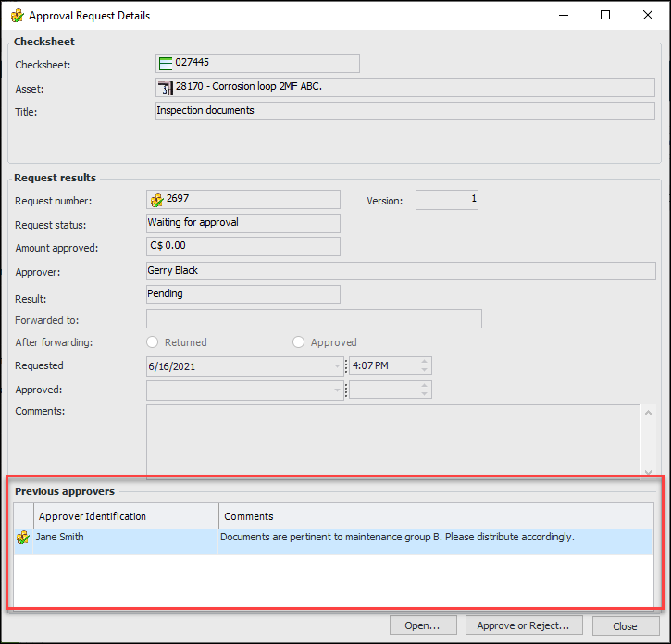
Task: Click the Requested time spinner arrows
Action: [x=424, y=366]
